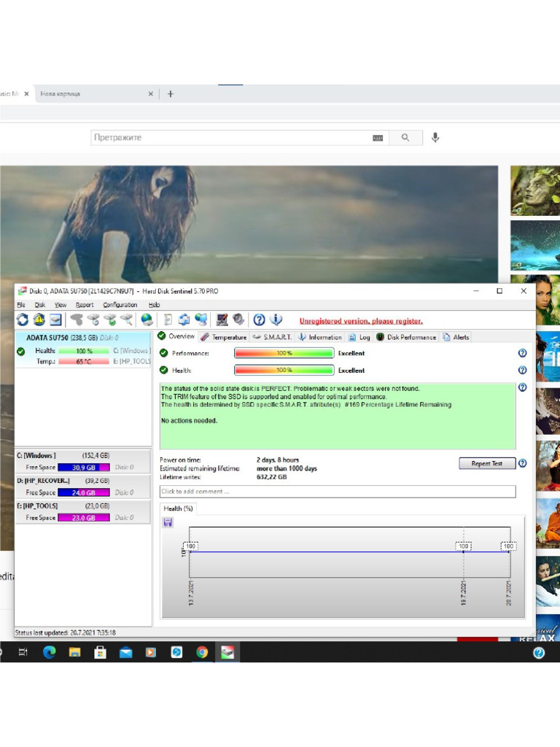This screenshot has width=560, height=747.
Task: Click the C: Windows free space bar
Action: click(x=83, y=468)
